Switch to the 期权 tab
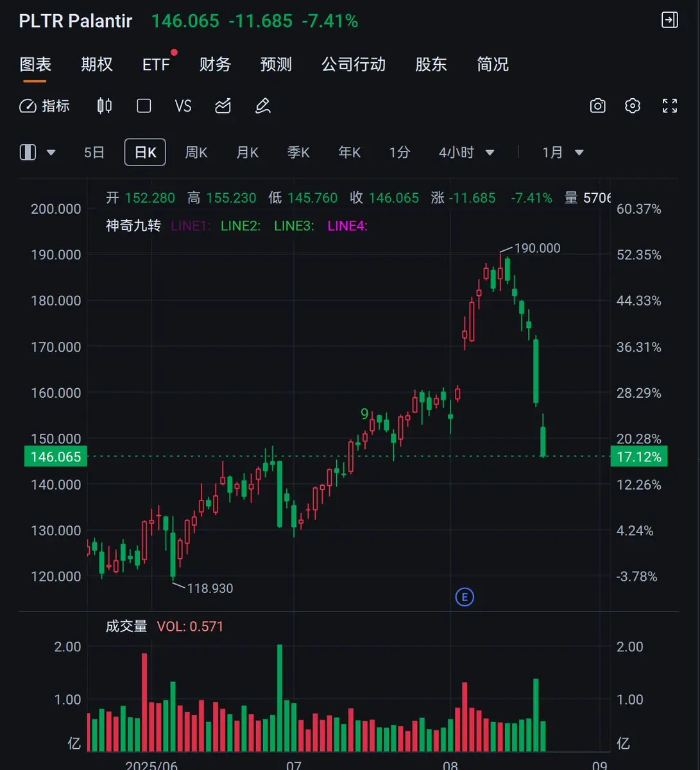Image resolution: width=700 pixels, height=770 pixels. click(x=97, y=64)
